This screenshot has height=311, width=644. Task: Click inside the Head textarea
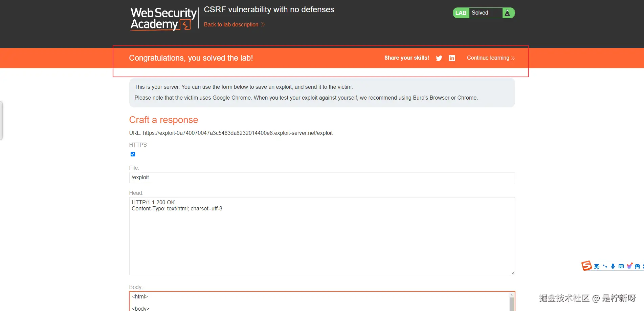click(x=321, y=237)
